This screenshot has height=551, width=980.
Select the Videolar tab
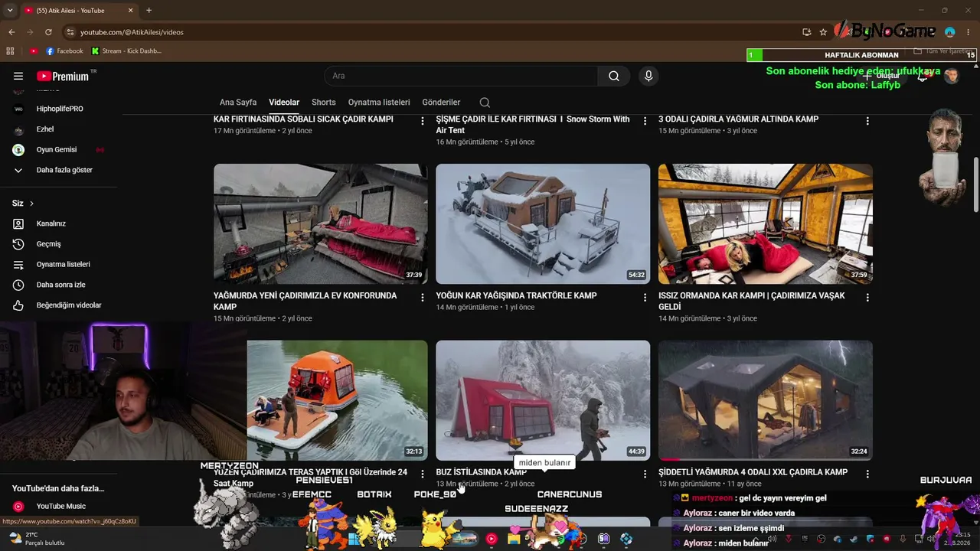(284, 103)
